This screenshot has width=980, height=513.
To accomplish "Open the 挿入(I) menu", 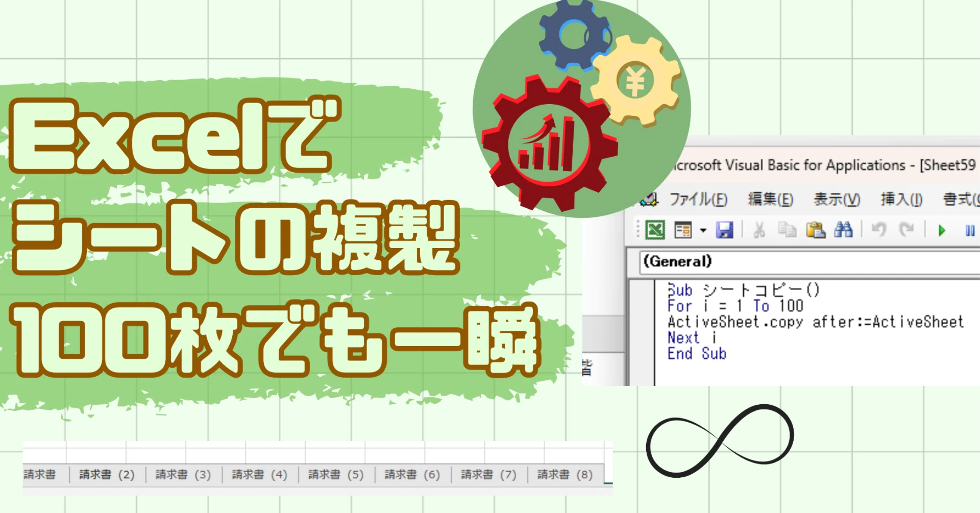I will 901,199.
